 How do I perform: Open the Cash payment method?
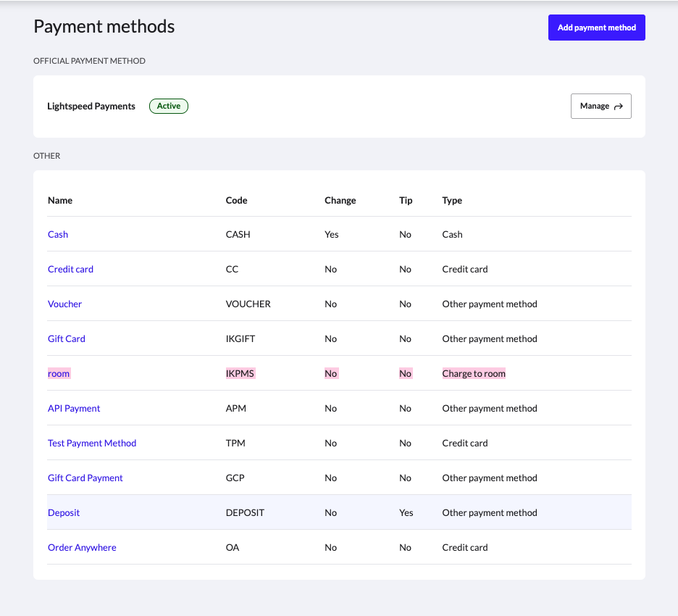57,234
